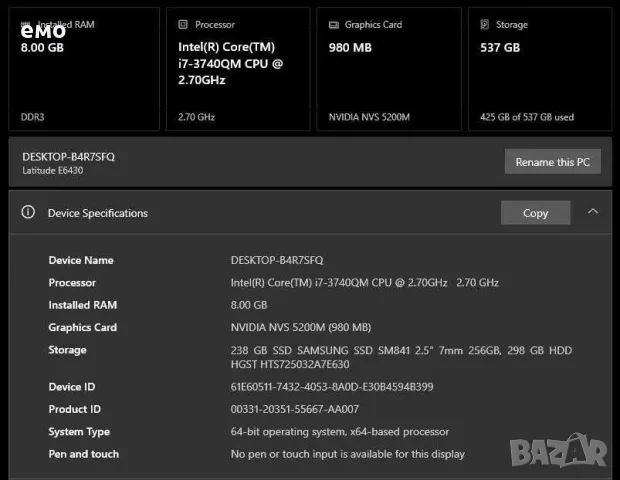This screenshot has width=620, height=480.
Task: Collapse the Device Specifications section chevron
Action: click(593, 212)
